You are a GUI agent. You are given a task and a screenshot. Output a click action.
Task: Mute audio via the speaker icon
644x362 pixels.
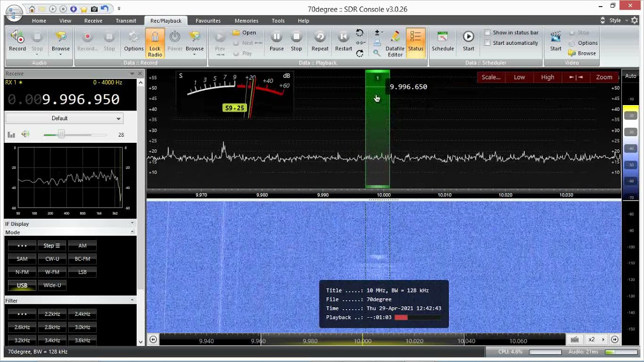point(26,134)
